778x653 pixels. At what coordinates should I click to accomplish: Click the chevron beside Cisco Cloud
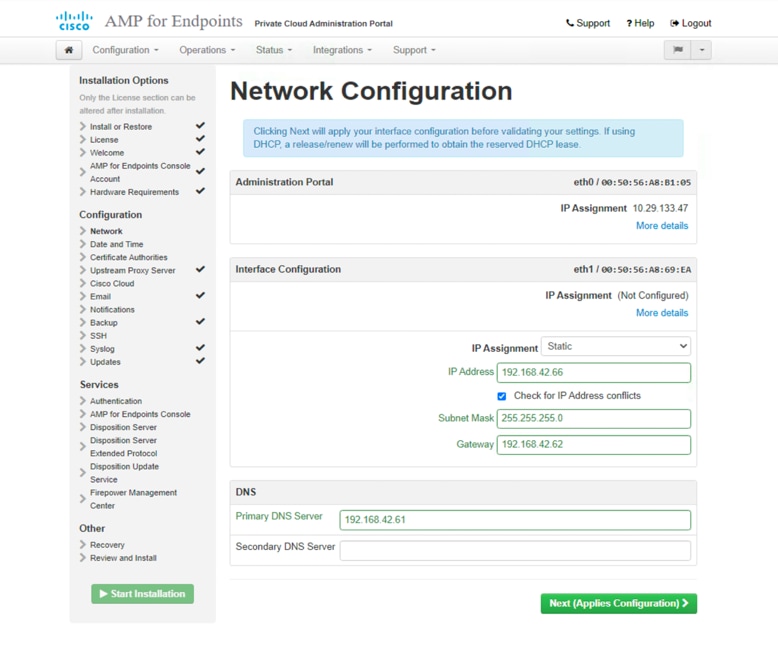(x=83, y=283)
